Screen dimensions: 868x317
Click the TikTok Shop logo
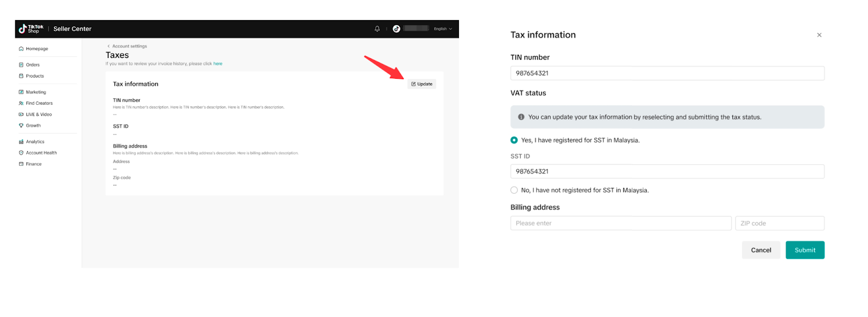pyautogui.click(x=31, y=29)
